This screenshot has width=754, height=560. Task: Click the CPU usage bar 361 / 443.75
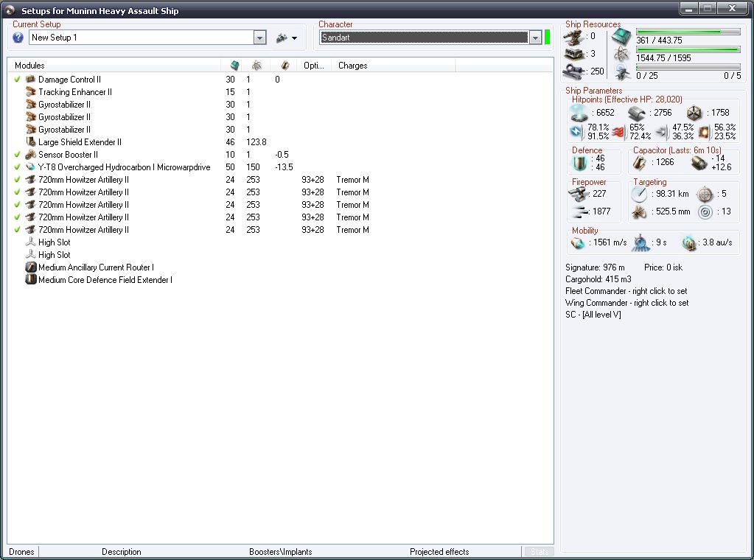(688, 32)
